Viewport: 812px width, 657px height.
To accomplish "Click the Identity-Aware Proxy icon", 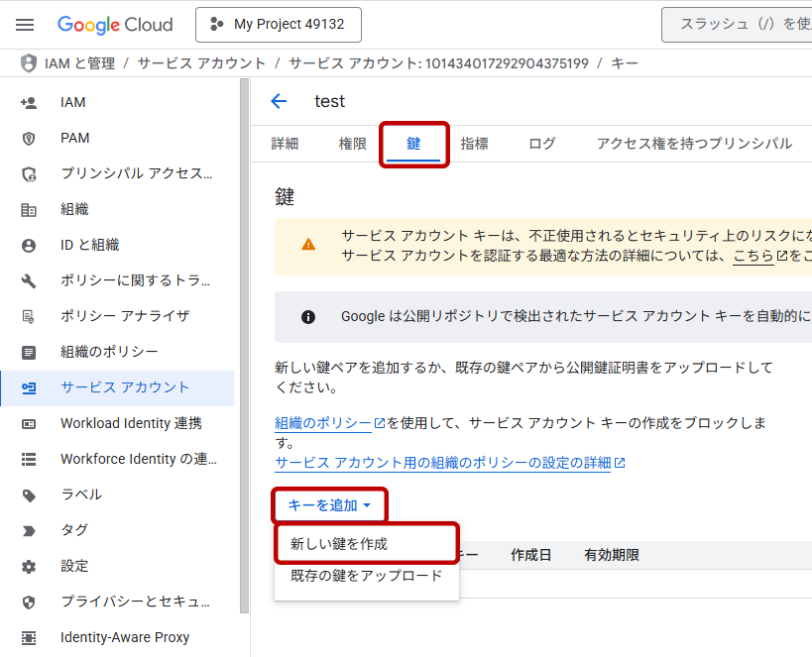I will (x=29, y=637).
